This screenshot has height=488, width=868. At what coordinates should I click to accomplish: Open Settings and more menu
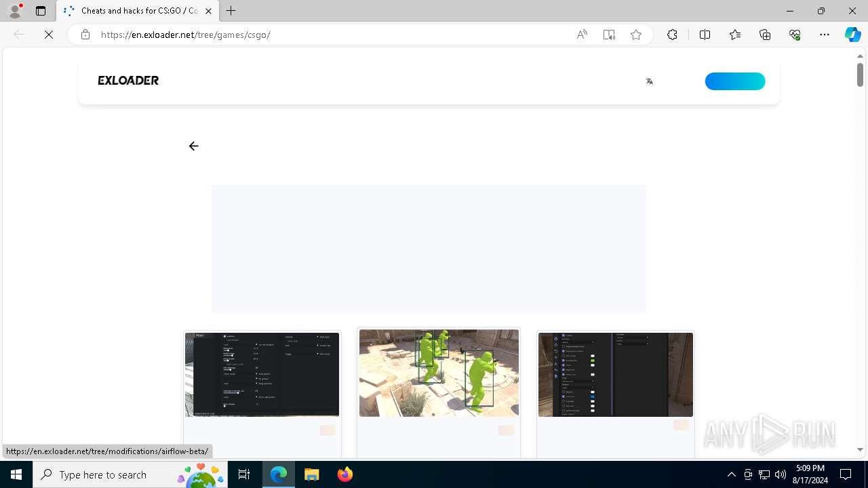point(825,35)
